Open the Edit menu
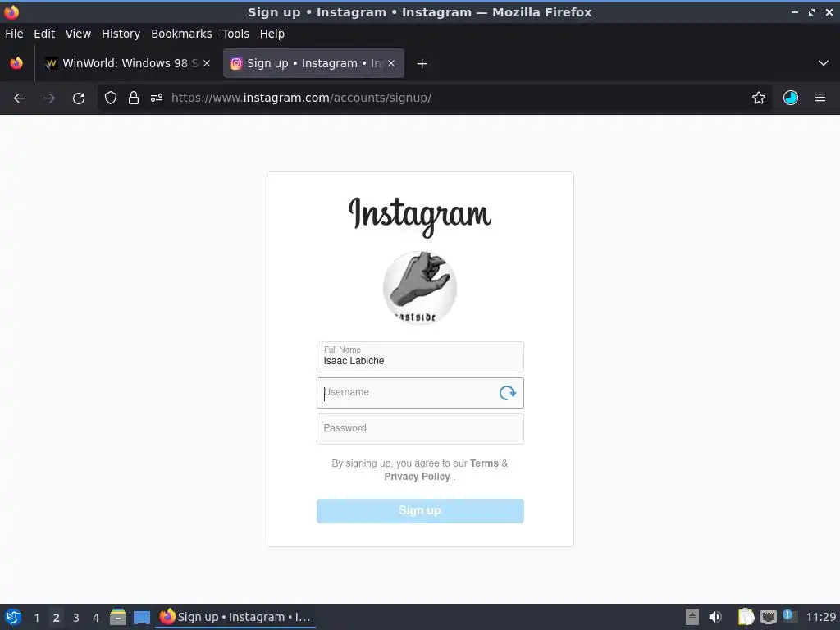Screen dimensions: 840x630 (44, 34)
